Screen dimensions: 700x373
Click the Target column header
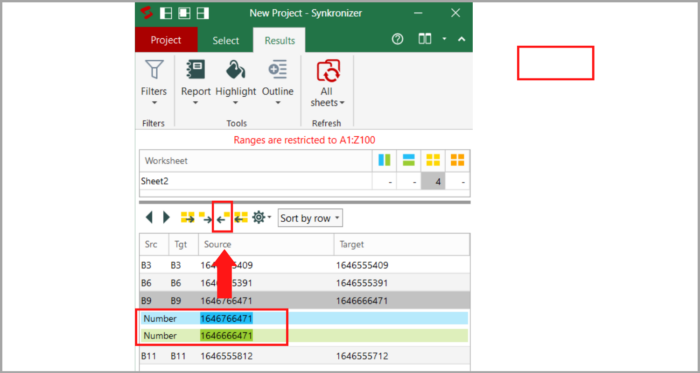click(402, 245)
